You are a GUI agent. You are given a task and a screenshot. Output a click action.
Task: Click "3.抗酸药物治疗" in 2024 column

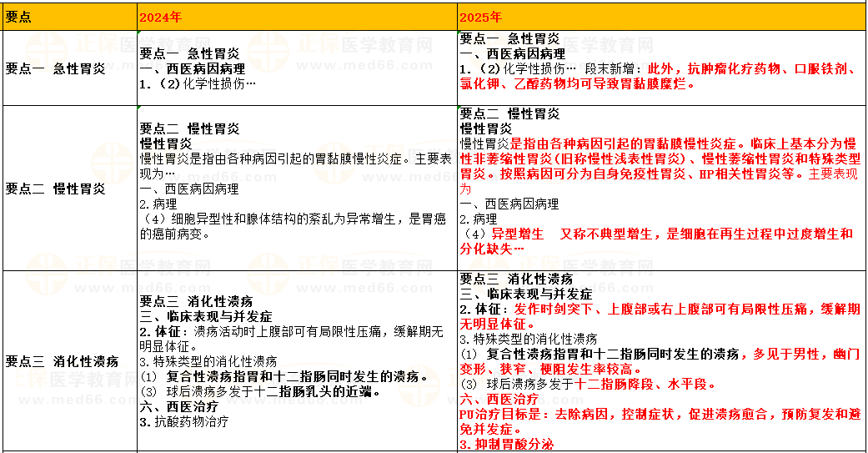tap(183, 421)
